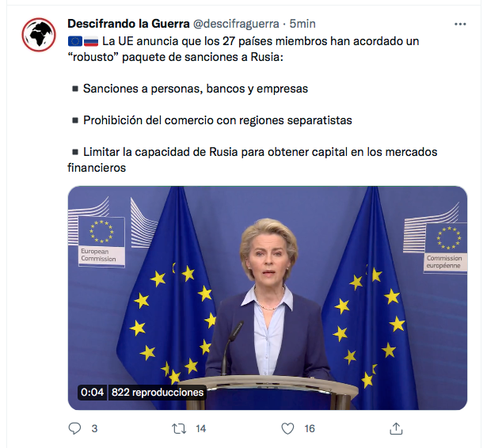Open the share tweet icon

coord(396,428)
